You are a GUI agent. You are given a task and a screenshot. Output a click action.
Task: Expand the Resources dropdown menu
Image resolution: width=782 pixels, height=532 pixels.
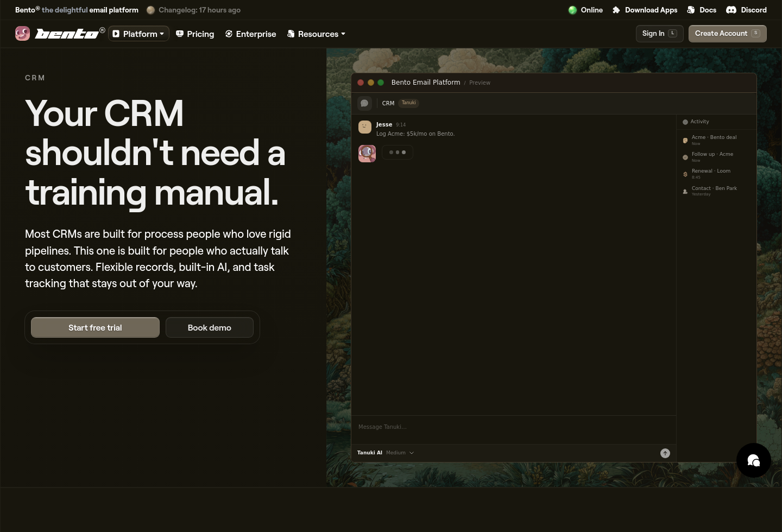pyautogui.click(x=316, y=34)
